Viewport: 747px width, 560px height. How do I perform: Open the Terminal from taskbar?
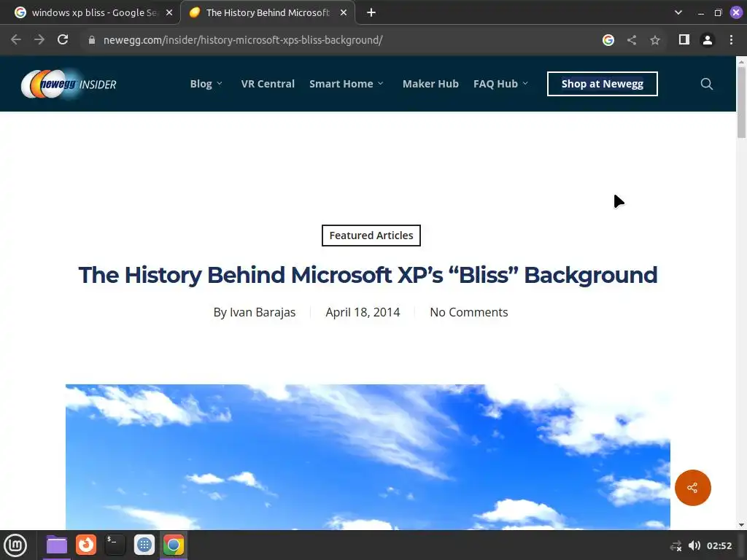115,545
